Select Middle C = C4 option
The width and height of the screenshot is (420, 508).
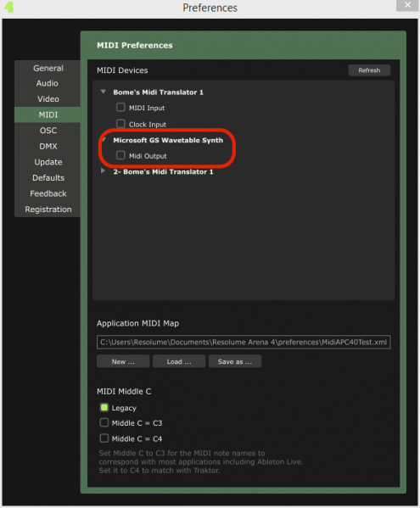point(104,438)
